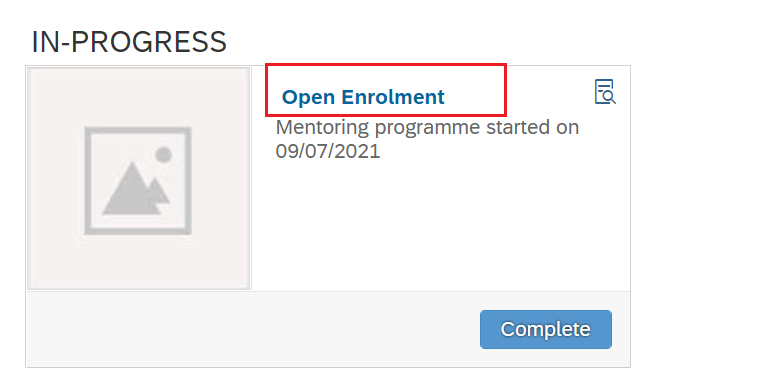Follow the blue Open Enrolment title

coord(363,97)
